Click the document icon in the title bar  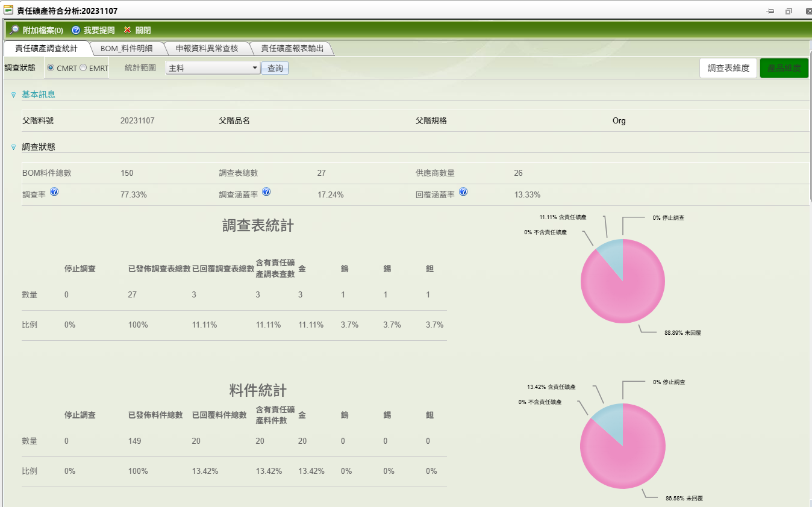tap(788, 10)
